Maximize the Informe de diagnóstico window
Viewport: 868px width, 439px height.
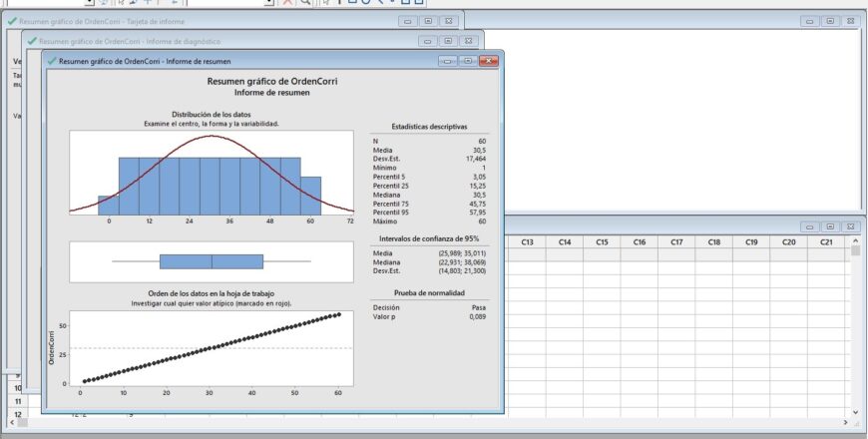tap(448, 41)
